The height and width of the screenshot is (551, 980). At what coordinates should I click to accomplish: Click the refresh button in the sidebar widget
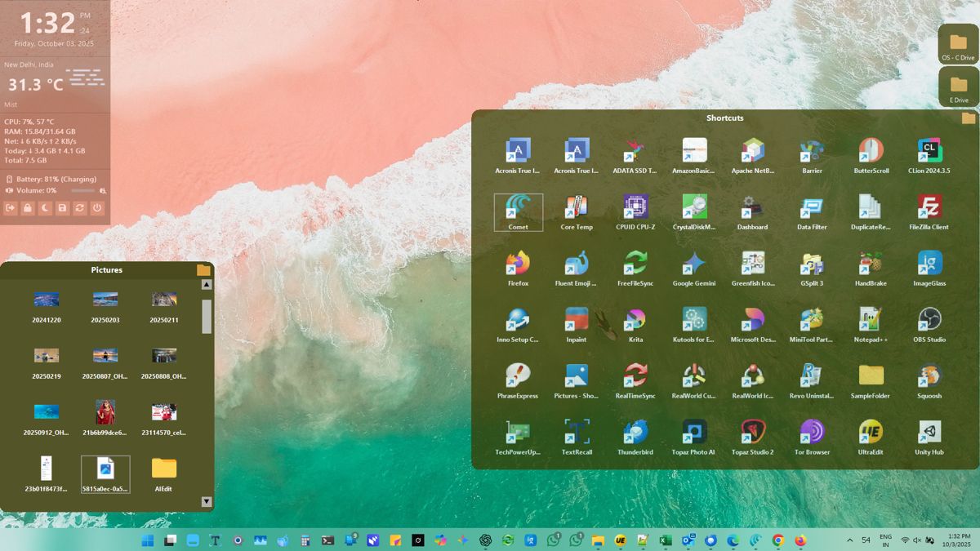(x=78, y=208)
